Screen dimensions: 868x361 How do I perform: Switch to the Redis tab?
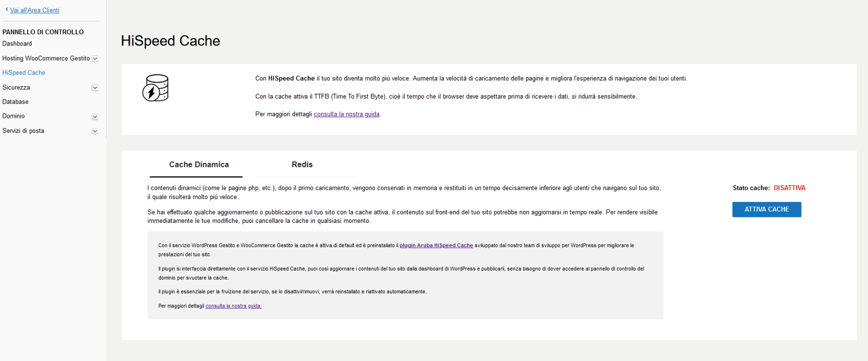(x=302, y=165)
